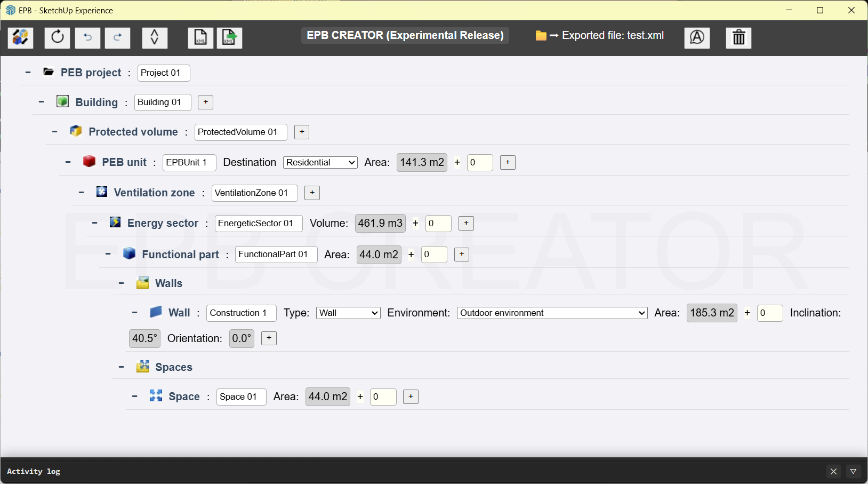868x484 pixels.
Task: Click the plus button after Ventilation zone name
Action: [x=312, y=193]
